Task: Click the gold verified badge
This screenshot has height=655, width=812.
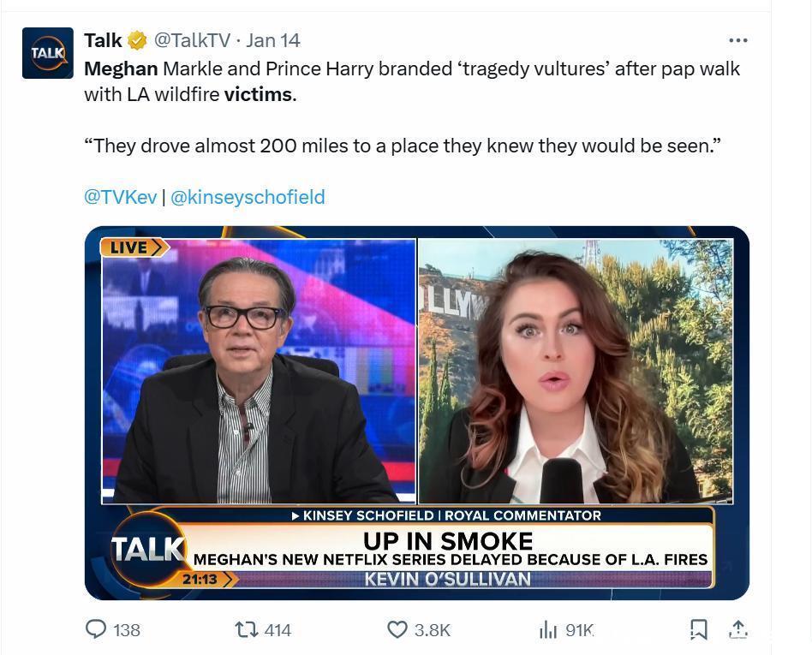Action: [137, 40]
